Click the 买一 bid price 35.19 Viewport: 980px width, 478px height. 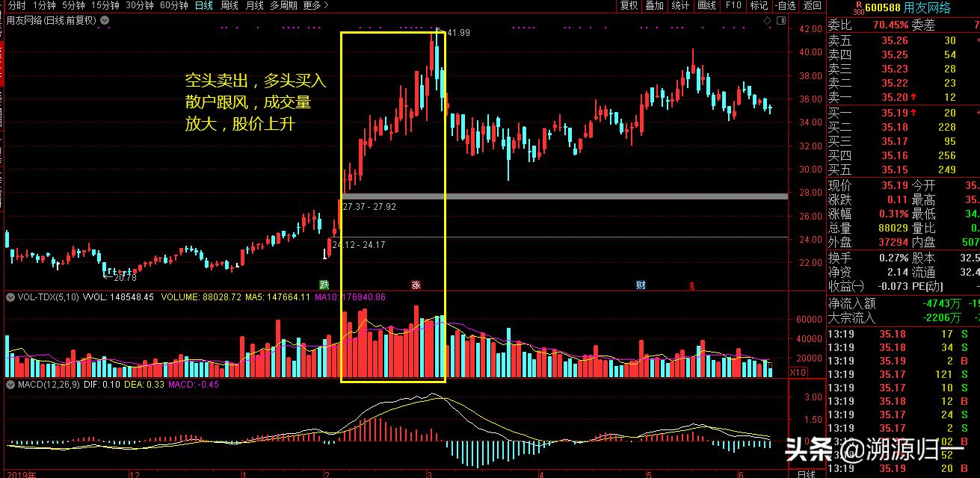[895, 113]
